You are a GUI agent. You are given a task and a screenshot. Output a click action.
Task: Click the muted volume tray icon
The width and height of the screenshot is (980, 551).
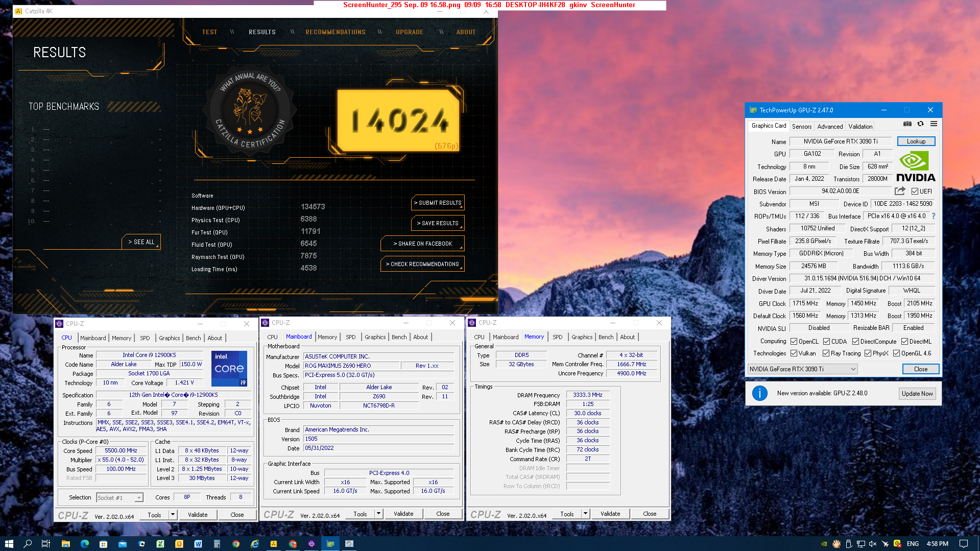pyautogui.click(x=873, y=543)
